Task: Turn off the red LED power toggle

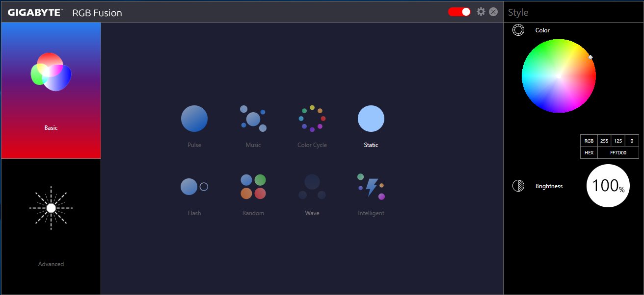Action: tap(459, 12)
